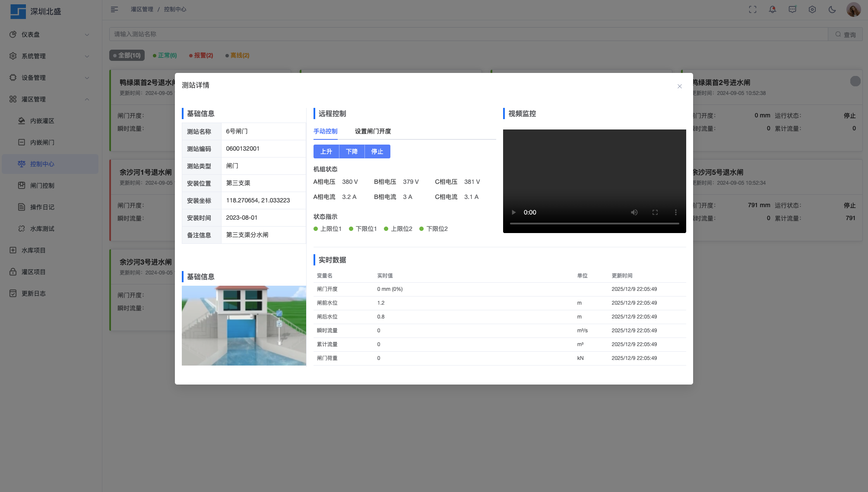Close the 测站详情 dialog
868x492 pixels.
pyautogui.click(x=679, y=86)
